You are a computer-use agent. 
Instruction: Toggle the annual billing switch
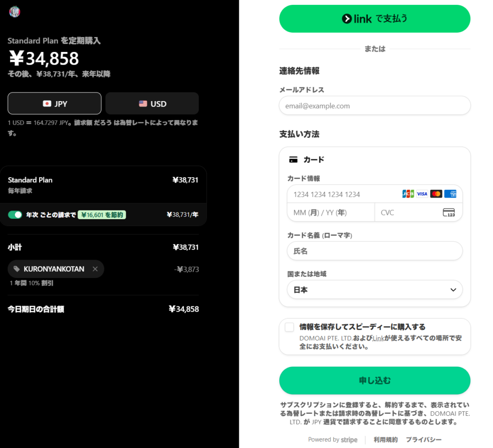coord(15,215)
